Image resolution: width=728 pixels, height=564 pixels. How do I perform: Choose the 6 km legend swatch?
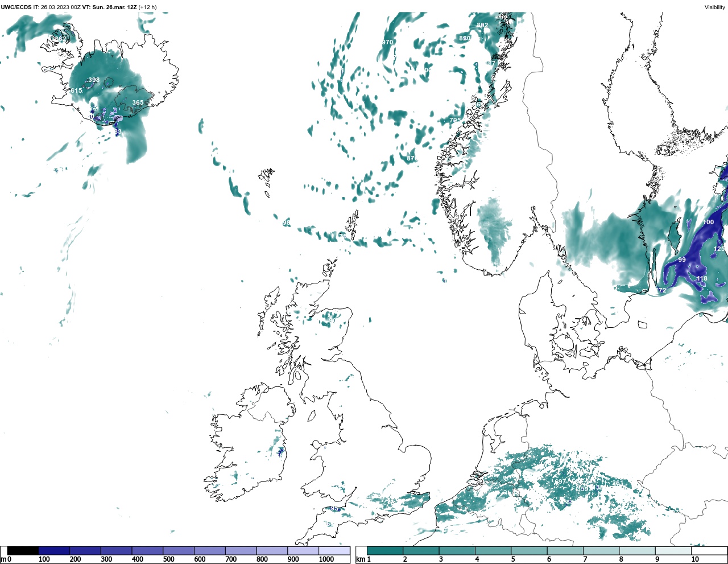pos(565,551)
